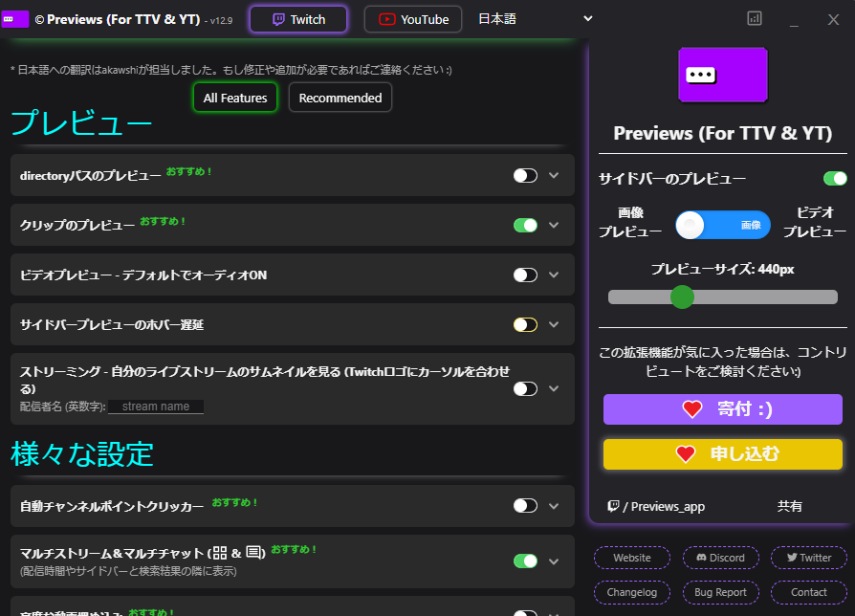Expand サイドバープレビューのホバー遅延 row

(x=554, y=325)
